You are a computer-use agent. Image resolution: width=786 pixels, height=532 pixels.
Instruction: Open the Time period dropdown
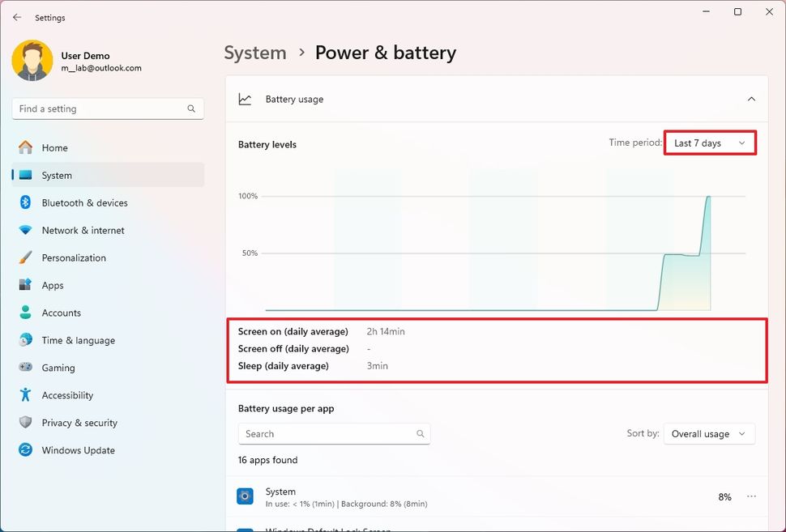pyautogui.click(x=709, y=143)
